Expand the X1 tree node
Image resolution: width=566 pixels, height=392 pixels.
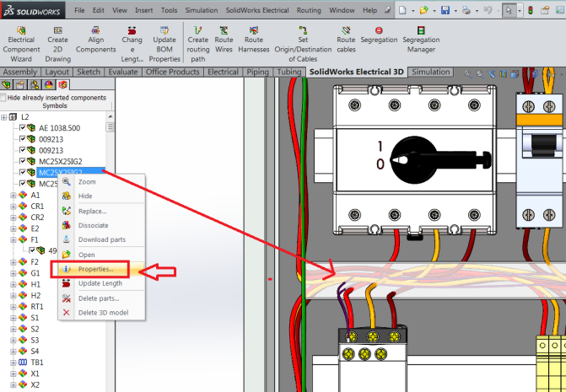tap(13, 373)
